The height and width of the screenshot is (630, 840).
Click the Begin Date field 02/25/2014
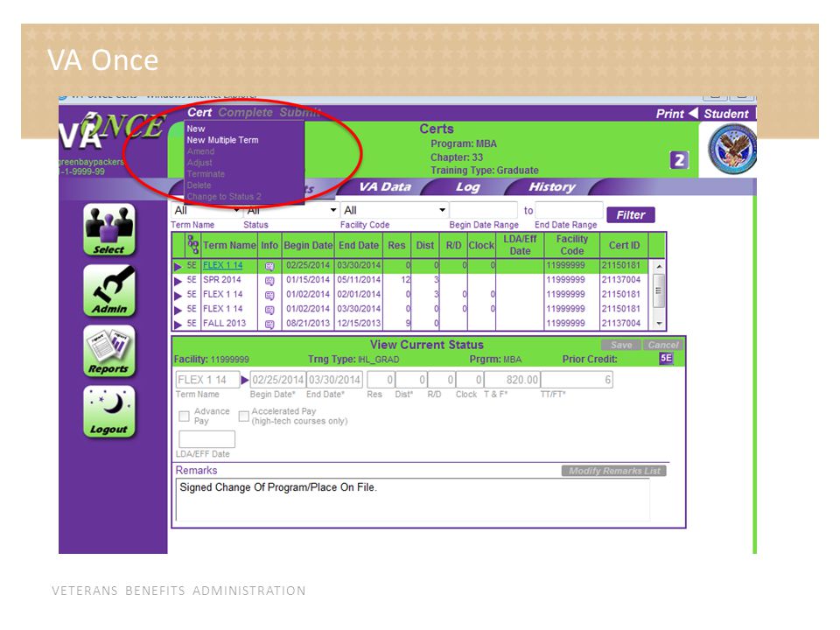point(278,380)
